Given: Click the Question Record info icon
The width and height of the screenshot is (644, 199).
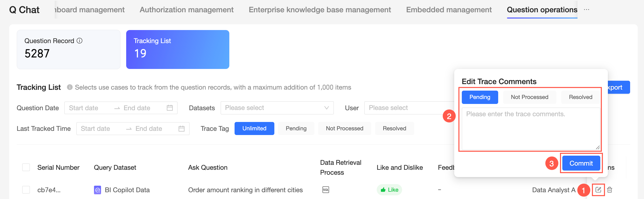Looking at the screenshot, I should click(80, 41).
